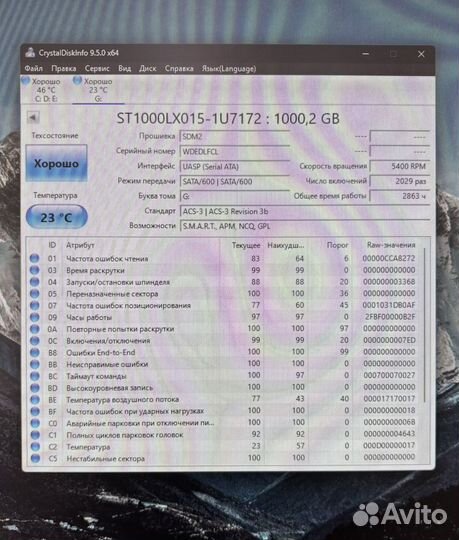The image size is (459, 540).
Task: Click the status orb for attribute 09
Action: (34, 317)
